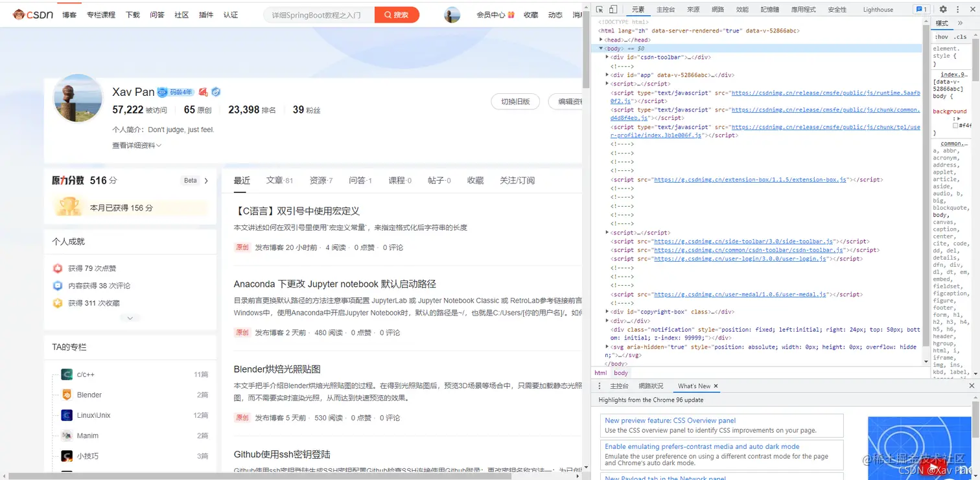This screenshot has width=980, height=480.
Task: Click the orange 搜索 search button
Action: tap(397, 15)
